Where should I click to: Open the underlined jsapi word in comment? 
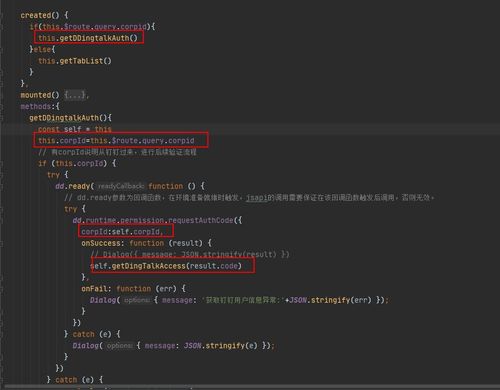coord(257,198)
